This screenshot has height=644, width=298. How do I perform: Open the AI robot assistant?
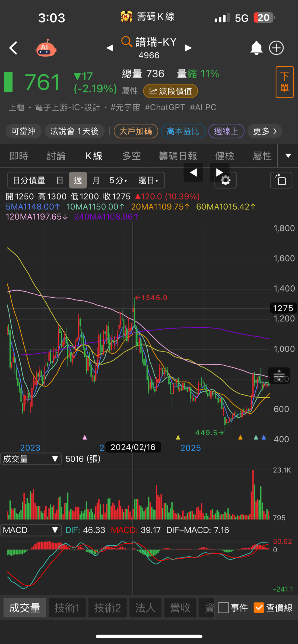pyautogui.click(x=46, y=48)
